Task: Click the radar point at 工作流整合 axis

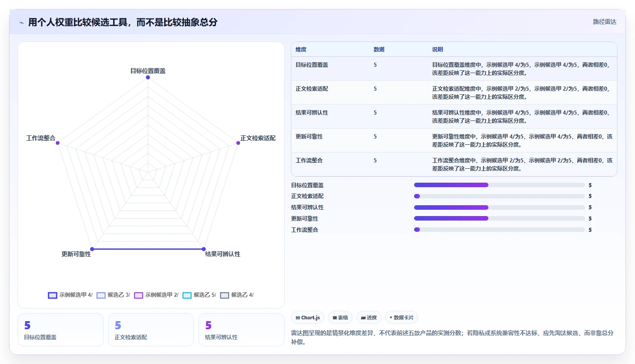Action: click(x=57, y=143)
